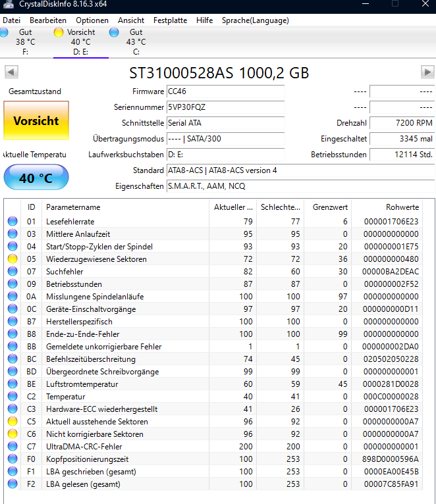436x504 pixels.
Task: Select the F: drive tab at 38 °C
Action: 26,42
